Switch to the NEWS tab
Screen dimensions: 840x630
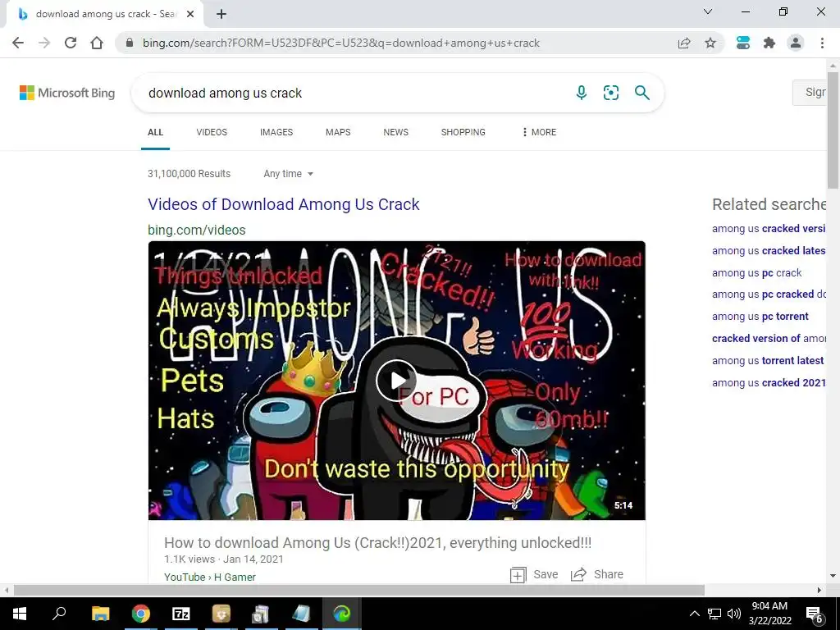tap(396, 132)
